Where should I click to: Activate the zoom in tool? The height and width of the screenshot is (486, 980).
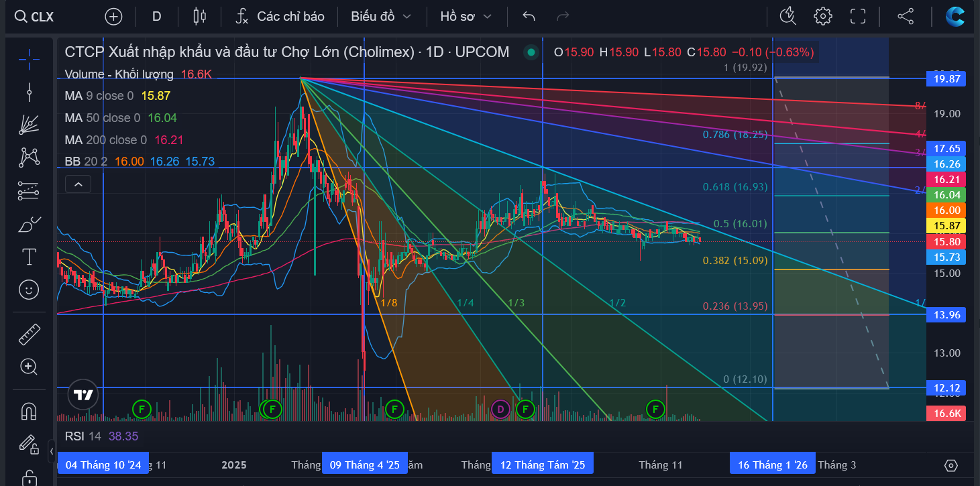tap(29, 366)
